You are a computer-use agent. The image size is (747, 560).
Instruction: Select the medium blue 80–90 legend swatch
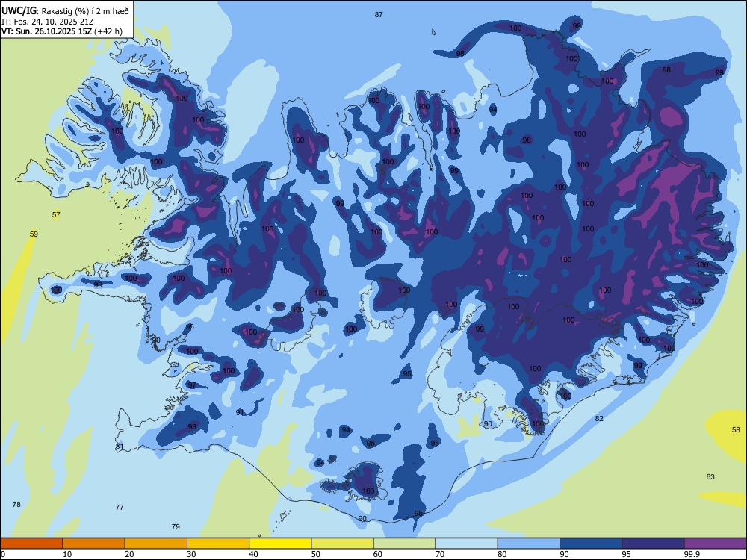[x=529, y=544]
